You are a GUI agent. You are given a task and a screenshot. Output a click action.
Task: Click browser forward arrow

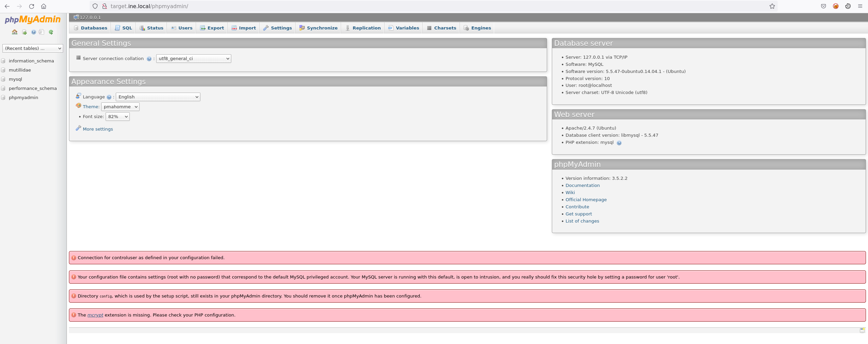pyautogui.click(x=19, y=6)
